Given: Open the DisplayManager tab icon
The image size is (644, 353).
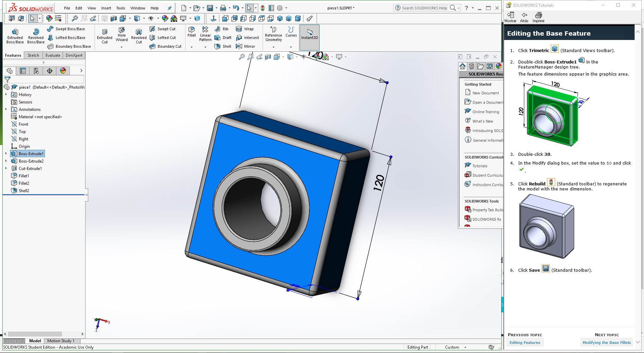Looking at the screenshot, I should pos(63,71).
